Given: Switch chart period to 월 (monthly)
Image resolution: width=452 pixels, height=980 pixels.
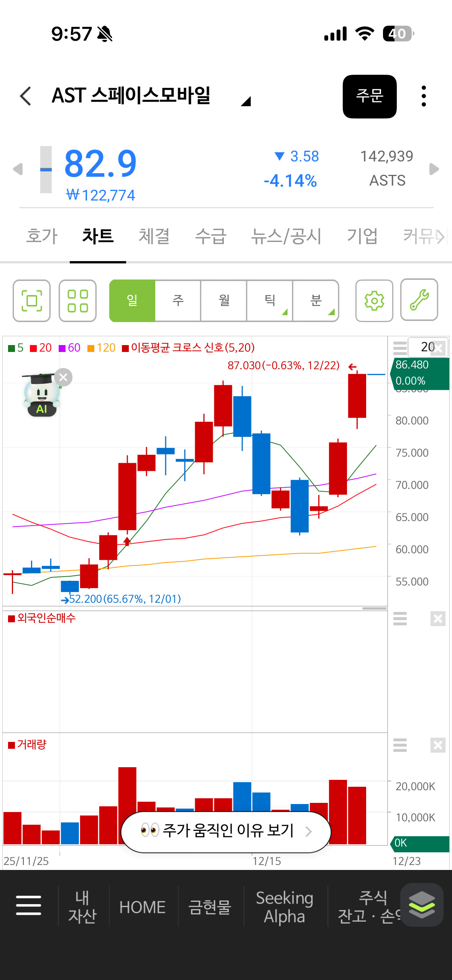Looking at the screenshot, I should 224,301.
